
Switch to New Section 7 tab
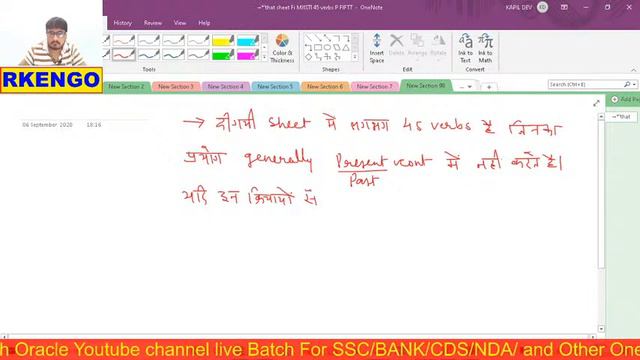click(374, 87)
